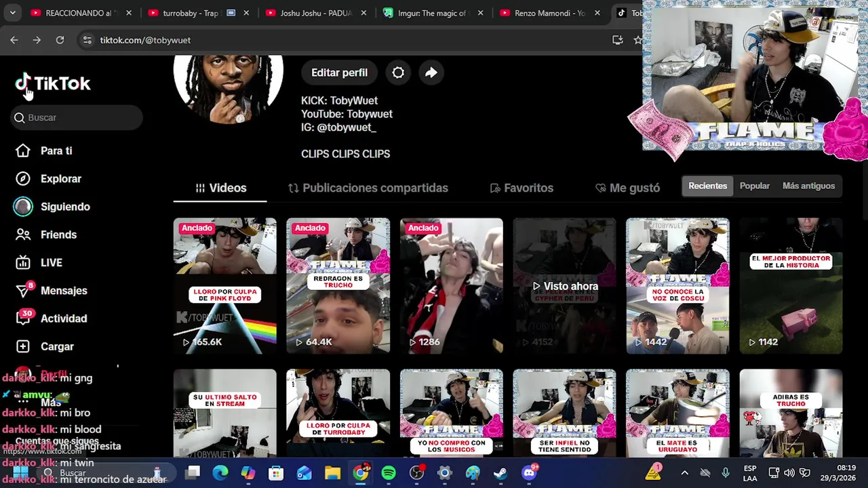Image resolution: width=868 pixels, height=488 pixels.
Task: Open Steam from the taskbar
Action: click(500, 472)
